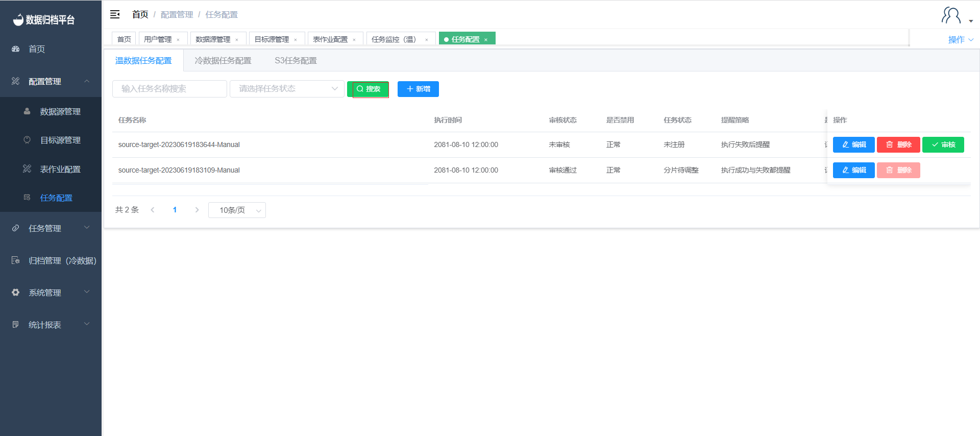This screenshot has width=980, height=436.
Task: Select the 冷数据任务配置 tab
Action: pyautogui.click(x=223, y=60)
